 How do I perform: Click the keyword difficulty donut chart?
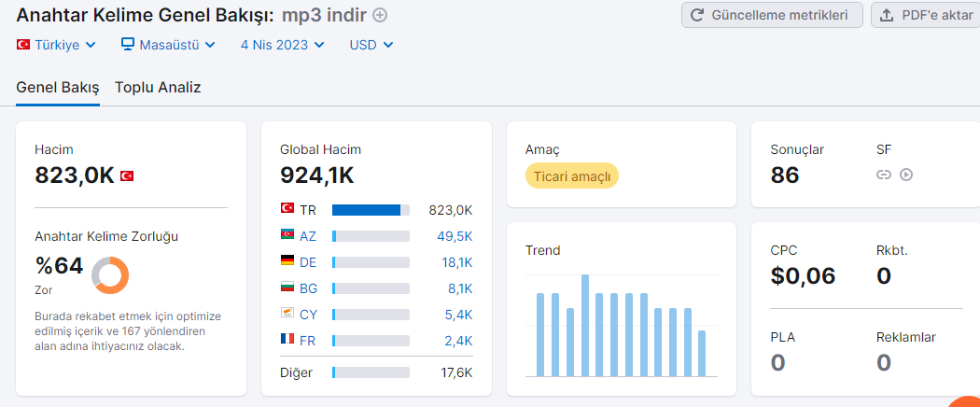point(111,275)
